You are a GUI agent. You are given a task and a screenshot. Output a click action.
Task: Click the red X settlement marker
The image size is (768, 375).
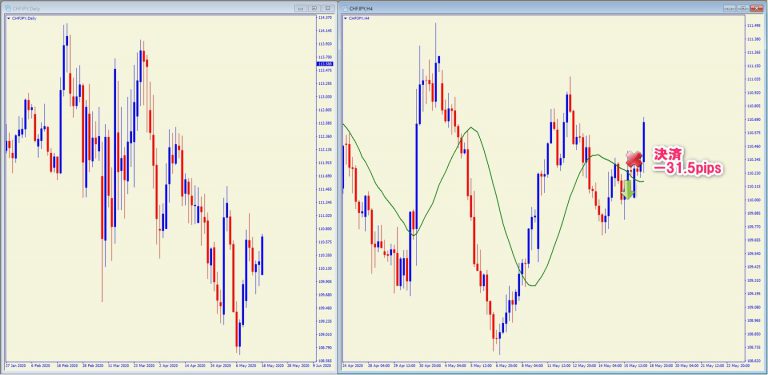point(634,158)
